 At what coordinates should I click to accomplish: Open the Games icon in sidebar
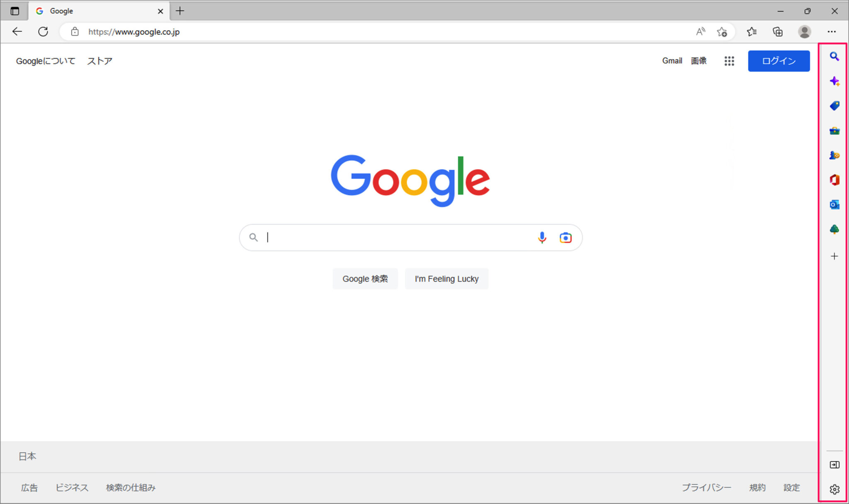[x=834, y=155]
